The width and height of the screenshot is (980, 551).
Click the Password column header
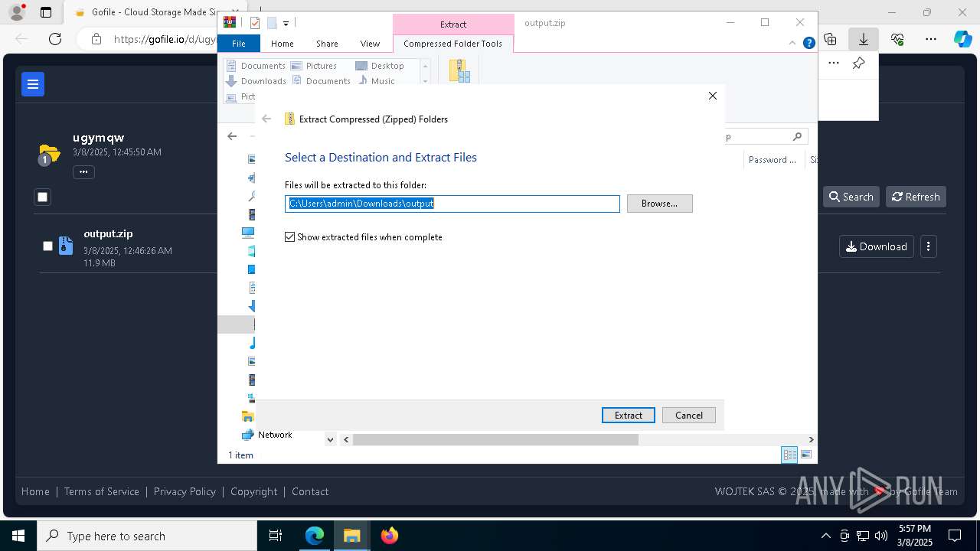pos(772,160)
